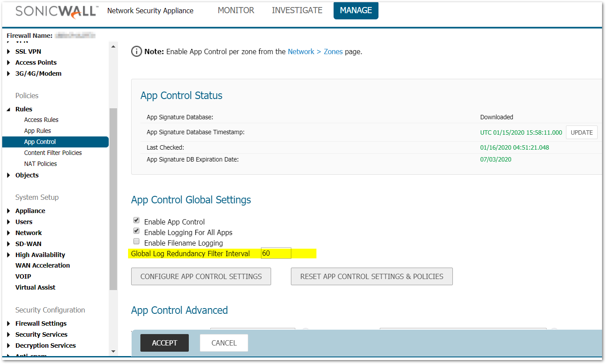This screenshot has height=364, width=606.
Task: Toggle the Enable App Control checkbox
Action: tap(136, 221)
